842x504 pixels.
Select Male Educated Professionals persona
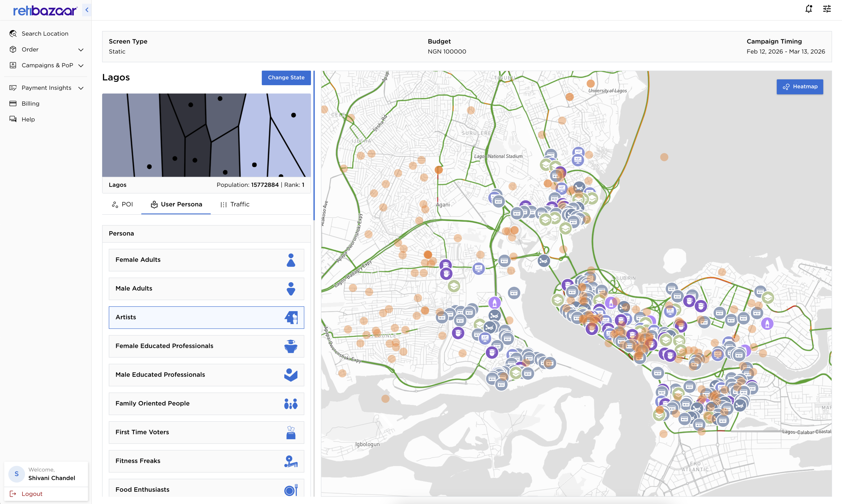(x=206, y=375)
